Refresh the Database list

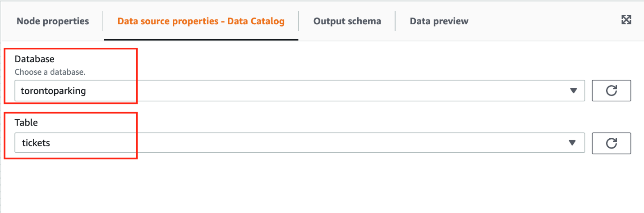tap(611, 91)
